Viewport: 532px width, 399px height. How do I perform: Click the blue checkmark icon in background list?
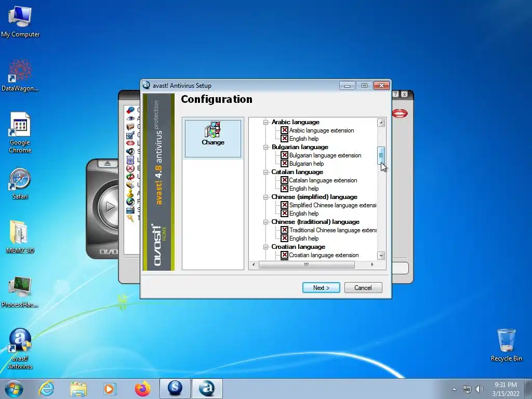pyautogui.click(x=130, y=135)
